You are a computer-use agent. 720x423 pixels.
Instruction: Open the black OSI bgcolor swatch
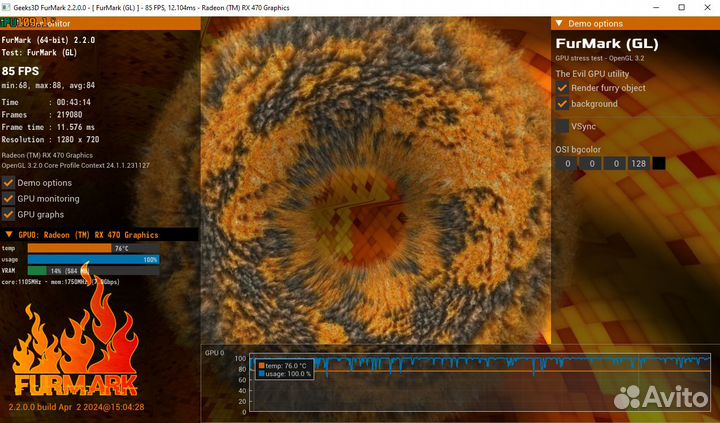[659, 164]
